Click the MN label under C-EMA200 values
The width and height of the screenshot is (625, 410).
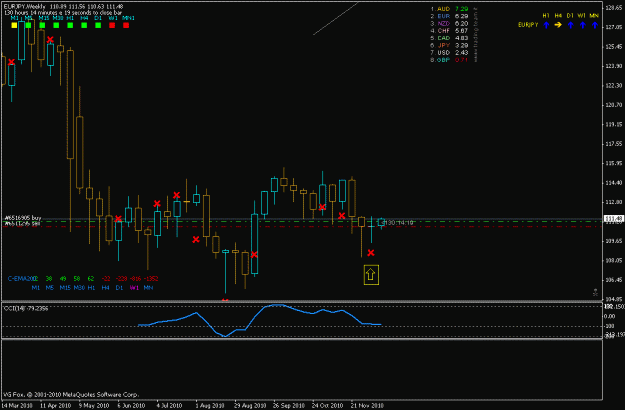[148, 287]
